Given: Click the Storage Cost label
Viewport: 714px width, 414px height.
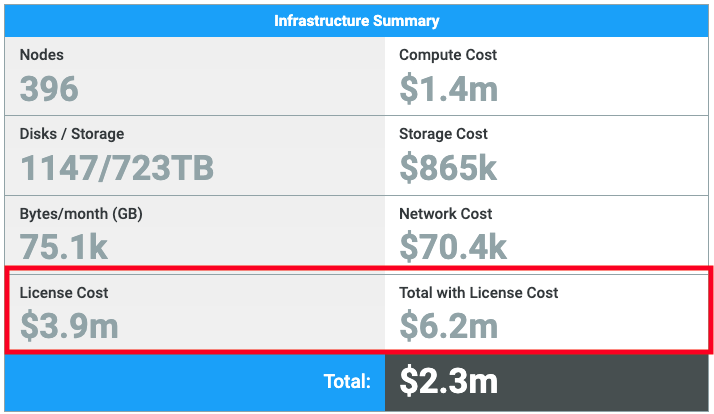Looking at the screenshot, I should coord(443,134).
